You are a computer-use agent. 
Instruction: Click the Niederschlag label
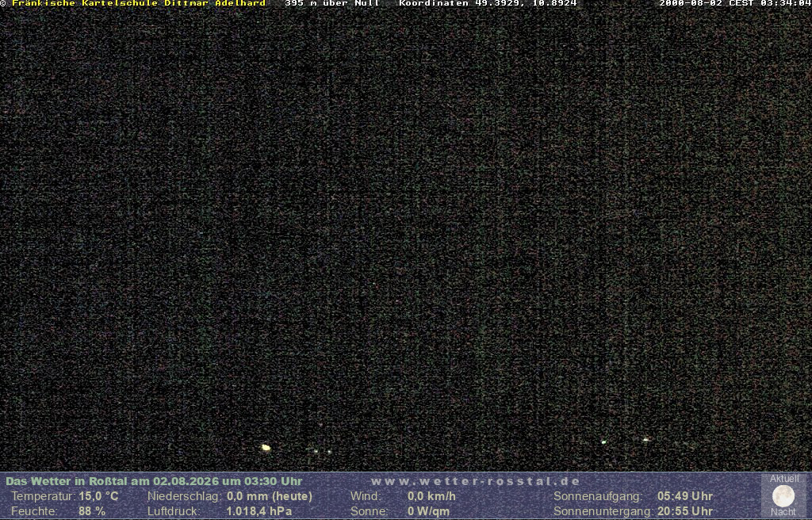[x=186, y=496]
